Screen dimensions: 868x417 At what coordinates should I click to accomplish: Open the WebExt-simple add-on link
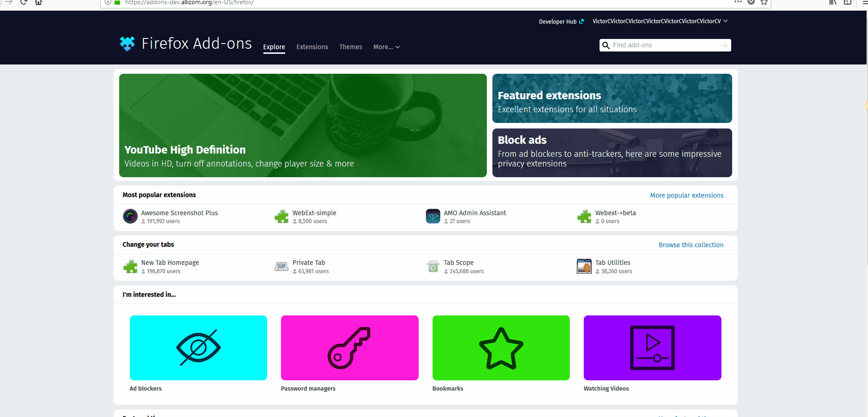314,213
